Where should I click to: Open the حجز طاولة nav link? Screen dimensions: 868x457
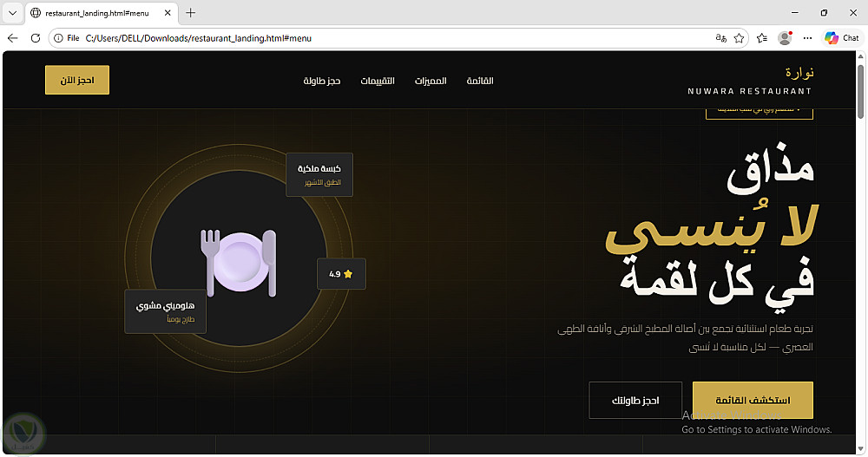[322, 81]
